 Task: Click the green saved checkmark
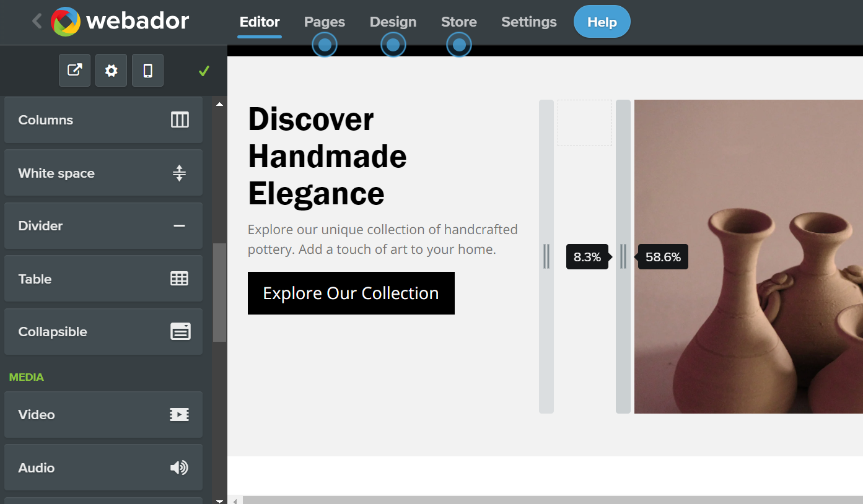204,71
